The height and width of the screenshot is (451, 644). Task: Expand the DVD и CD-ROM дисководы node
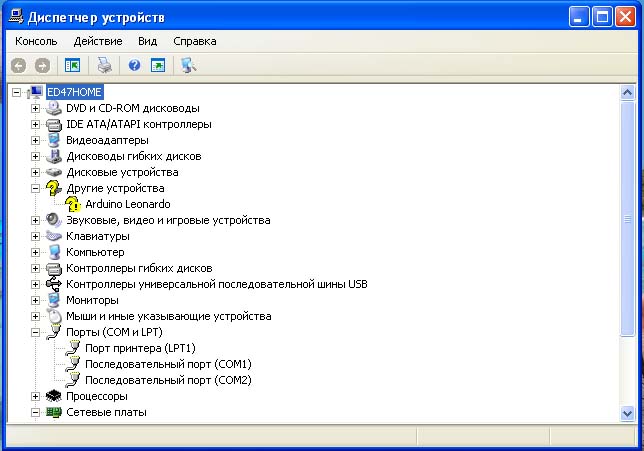(x=36, y=108)
